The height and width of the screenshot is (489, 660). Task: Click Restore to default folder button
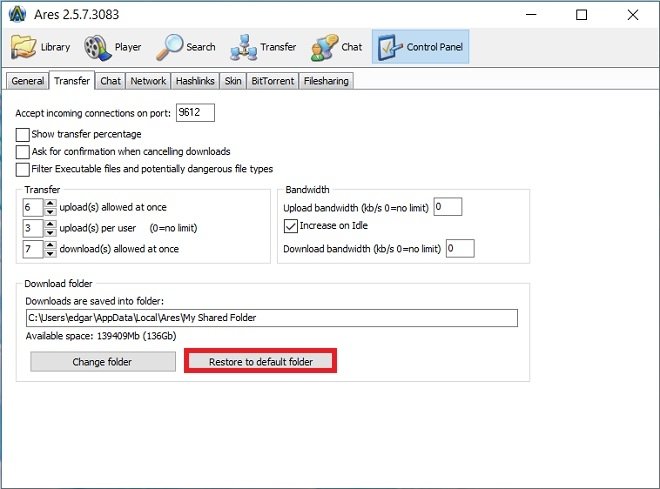(x=261, y=362)
